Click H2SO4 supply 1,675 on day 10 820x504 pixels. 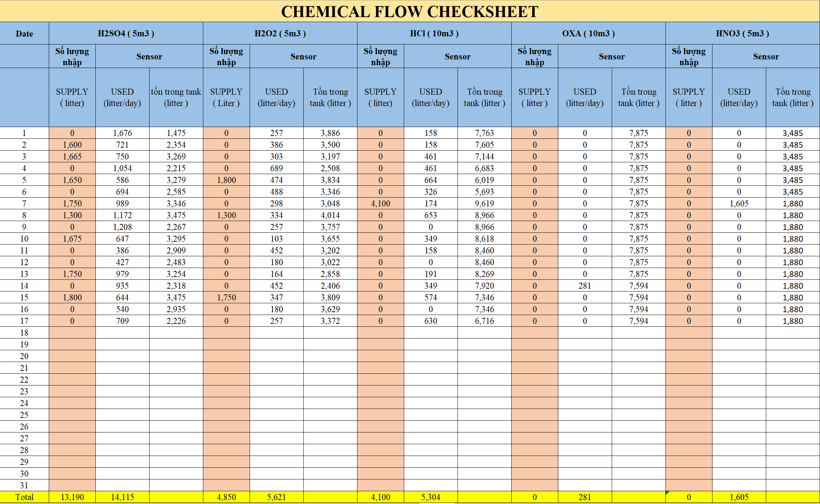(x=72, y=239)
